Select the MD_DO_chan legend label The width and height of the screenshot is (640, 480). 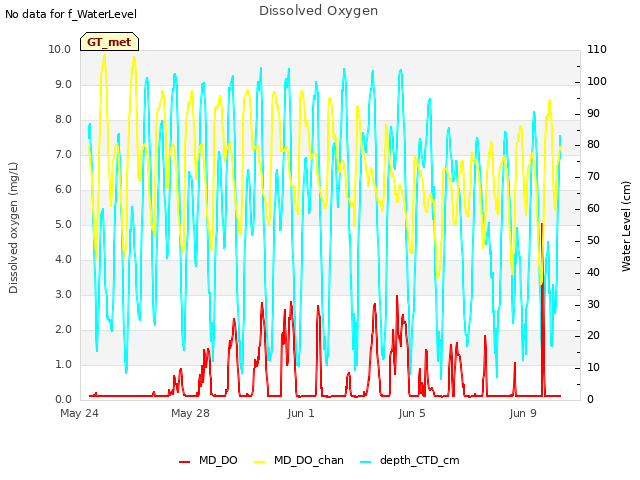point(309,460)
